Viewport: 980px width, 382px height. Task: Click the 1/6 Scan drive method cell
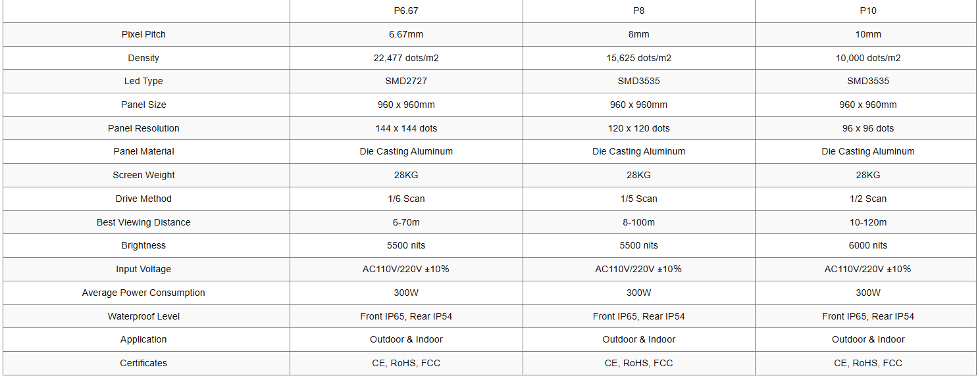[x=406, y=199]
